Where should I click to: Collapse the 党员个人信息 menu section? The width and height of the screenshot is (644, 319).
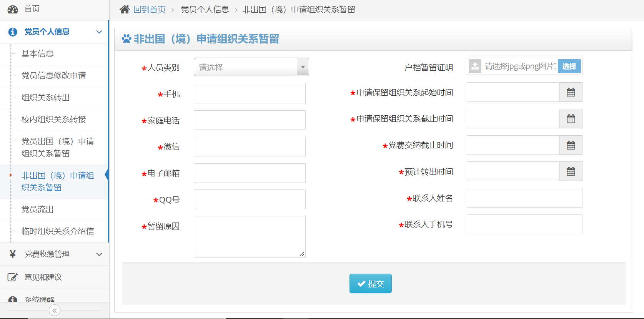[x=99, y=32]
